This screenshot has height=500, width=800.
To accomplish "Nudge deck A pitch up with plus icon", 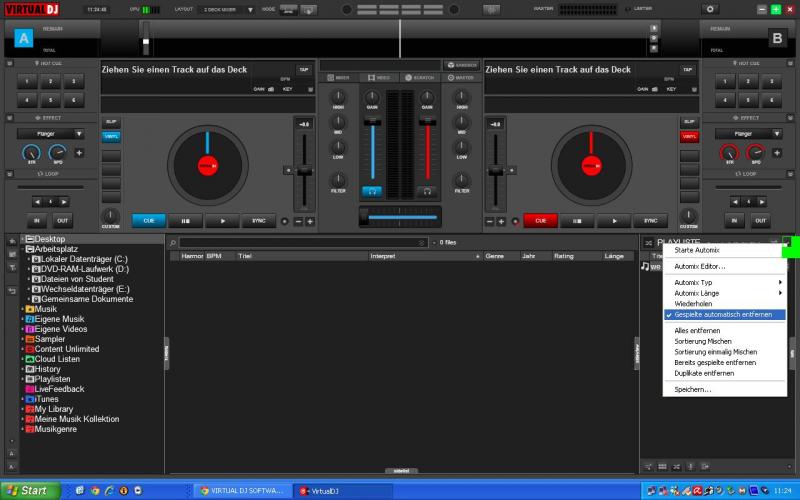I will [x=310, y=221].
